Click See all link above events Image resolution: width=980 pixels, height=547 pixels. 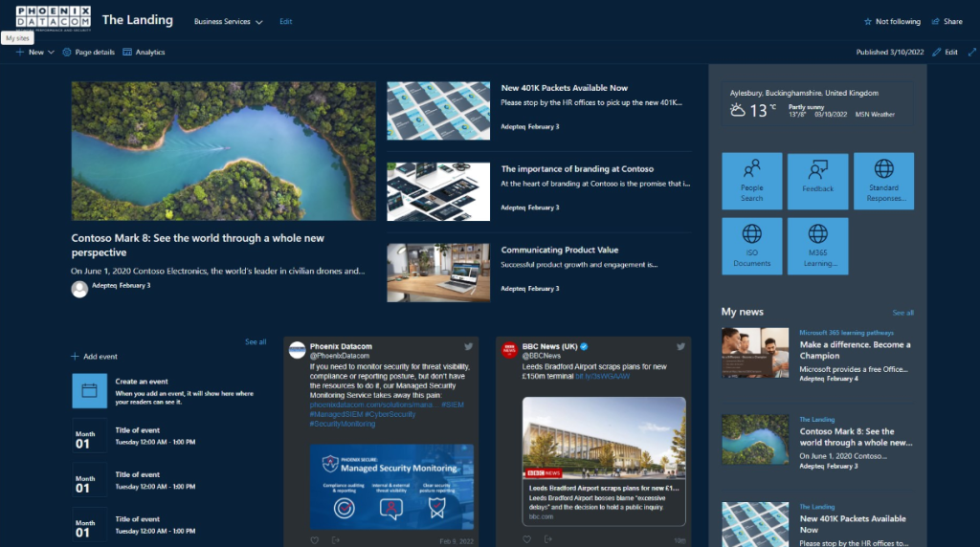[255, 342]
